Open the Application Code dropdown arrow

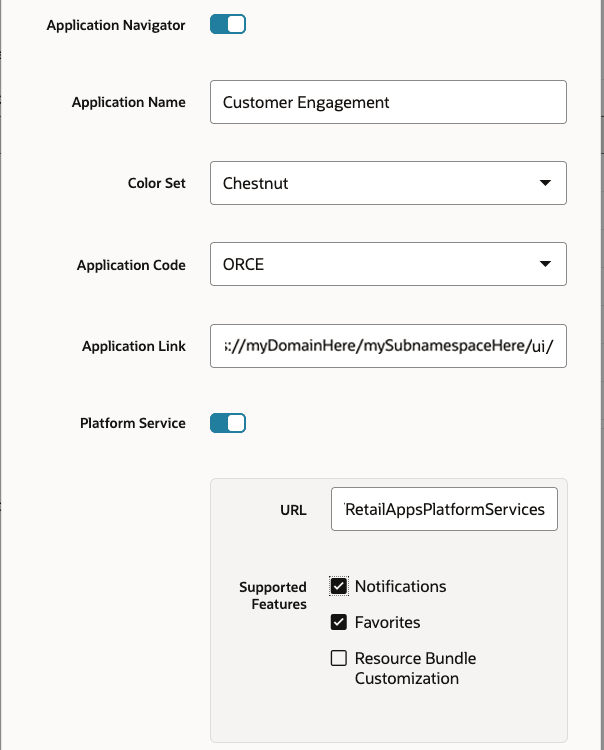(545, 264)
